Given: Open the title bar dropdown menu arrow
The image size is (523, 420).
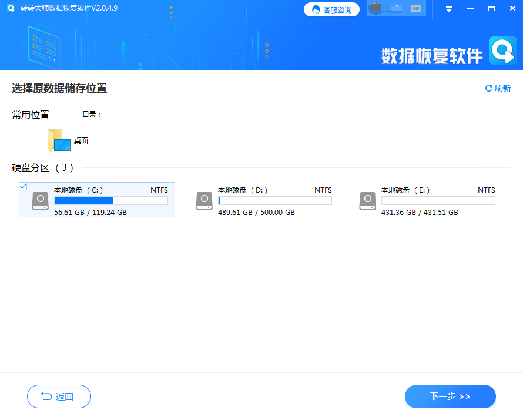Looking at the screenshot, I should click(449, 9).
